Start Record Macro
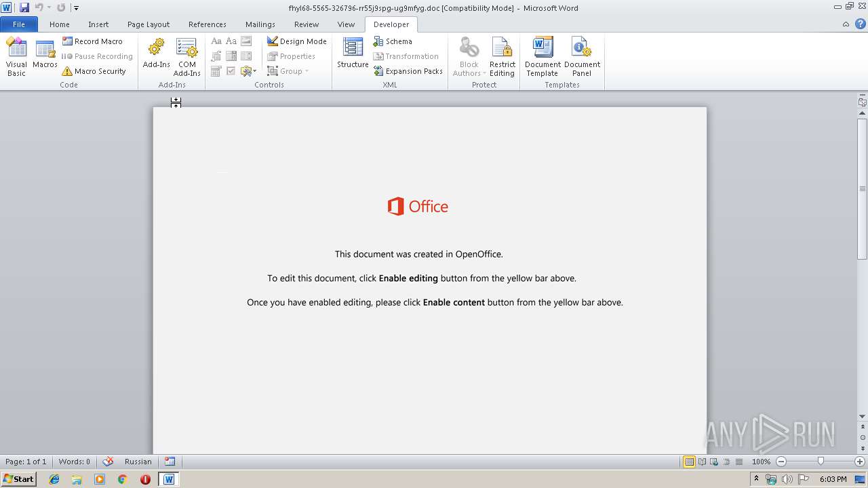The height and width of the screenshot is (488, 868). pos(93,41)
